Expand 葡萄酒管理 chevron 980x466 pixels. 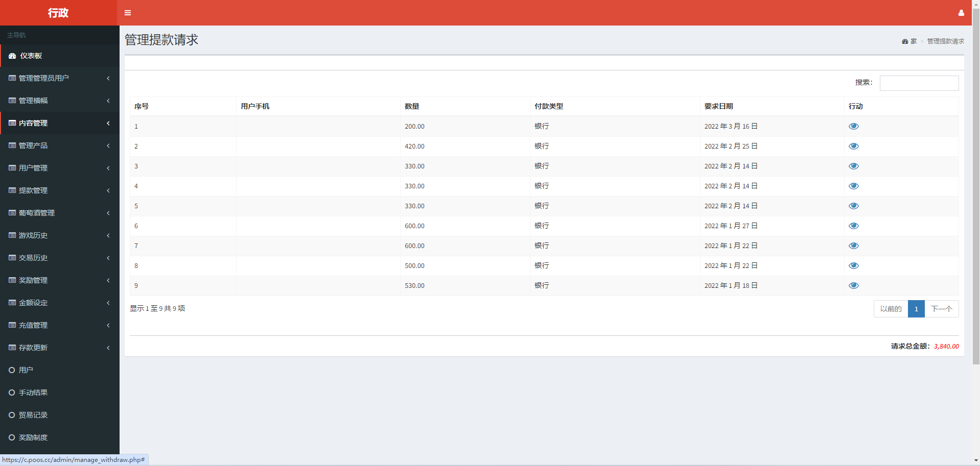point(108,213)
